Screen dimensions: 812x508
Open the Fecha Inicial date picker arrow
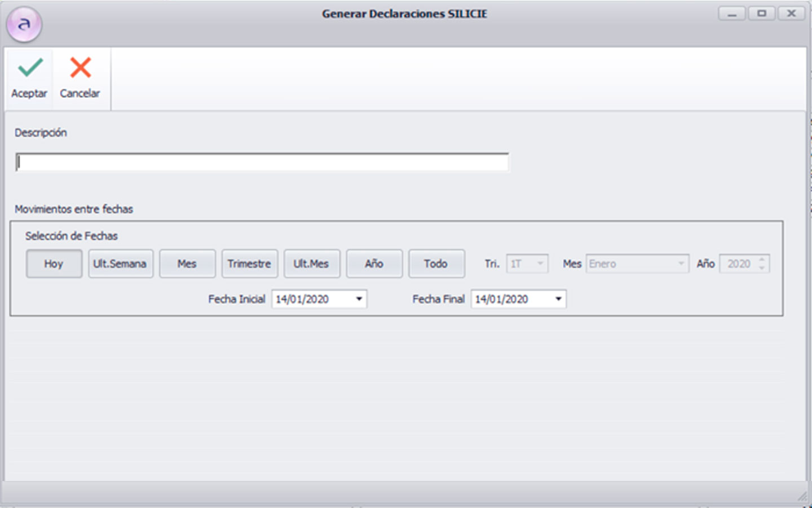tap(359, 299)
